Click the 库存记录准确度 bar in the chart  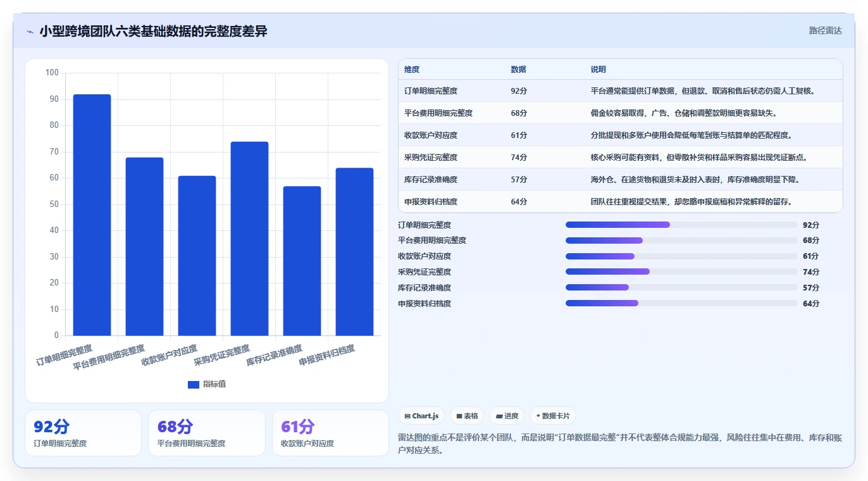(x=302, y=261)
